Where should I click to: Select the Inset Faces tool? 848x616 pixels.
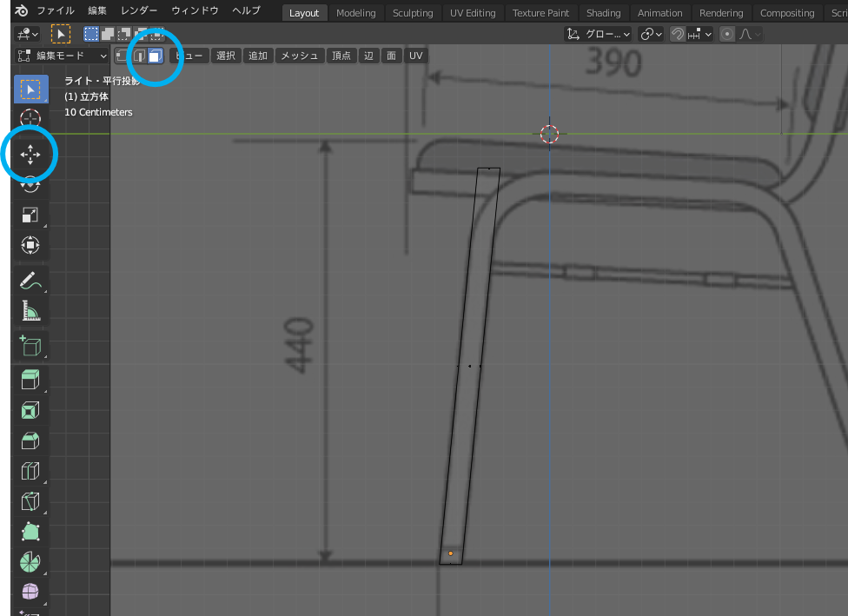pos(30,410)
